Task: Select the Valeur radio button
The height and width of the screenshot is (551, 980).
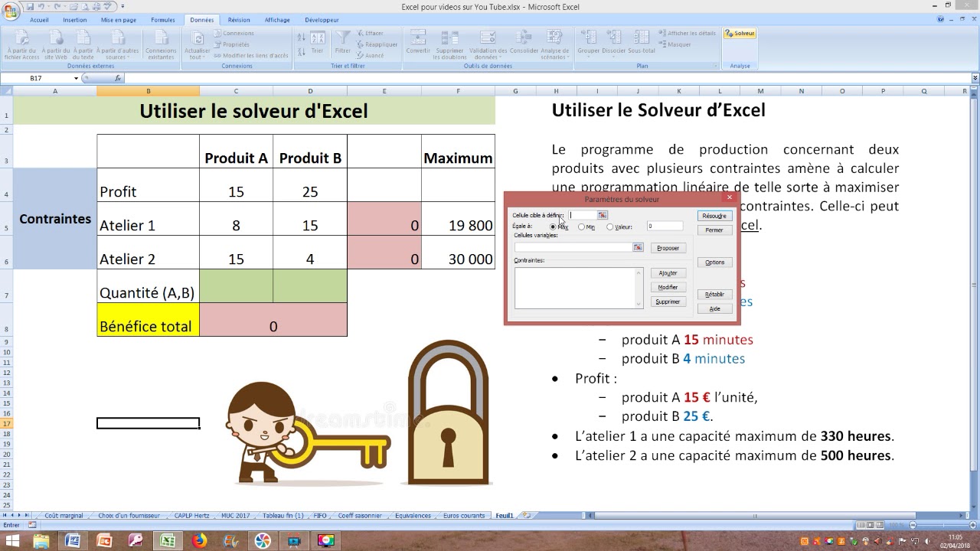Action: point(610,227)
